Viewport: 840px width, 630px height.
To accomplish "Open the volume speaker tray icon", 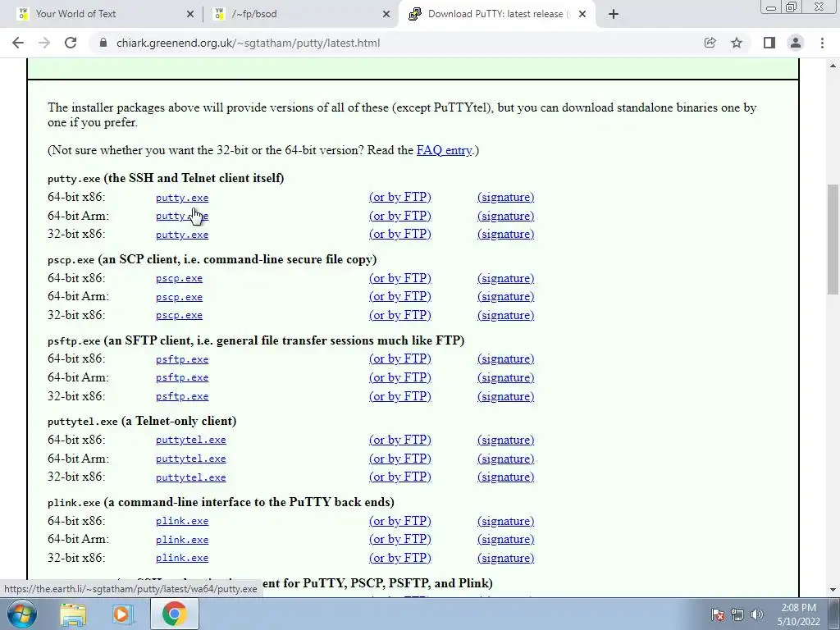I will (757, 614).
